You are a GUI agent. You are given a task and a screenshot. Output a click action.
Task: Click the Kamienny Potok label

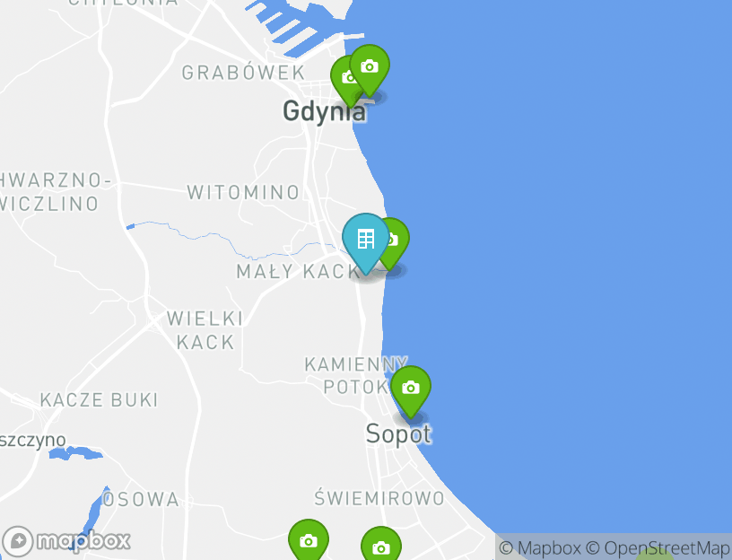[x=356, y=375]
